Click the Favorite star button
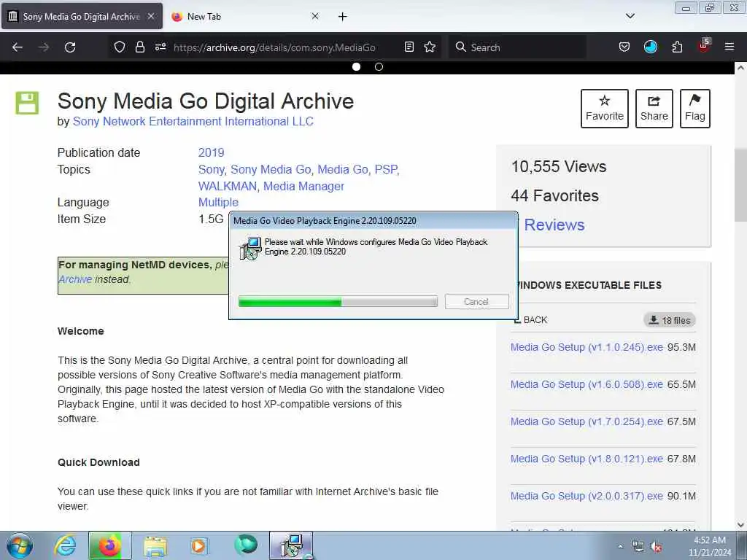 [605, 109]
